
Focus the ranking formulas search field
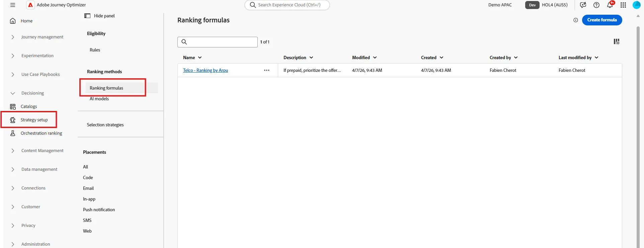point(218,42)
